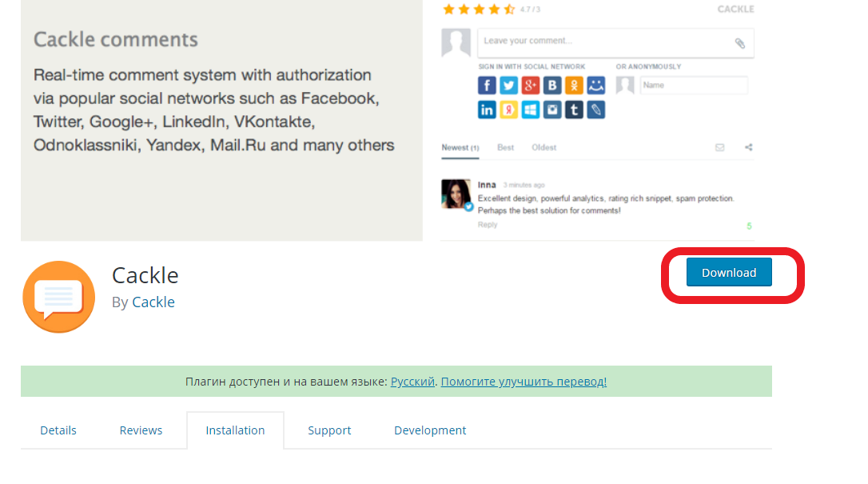Sign in with the Windows icon
Image resolution: width=868 pixels, height=484 pixels.
pyautogui.click(x=531, y=110)
